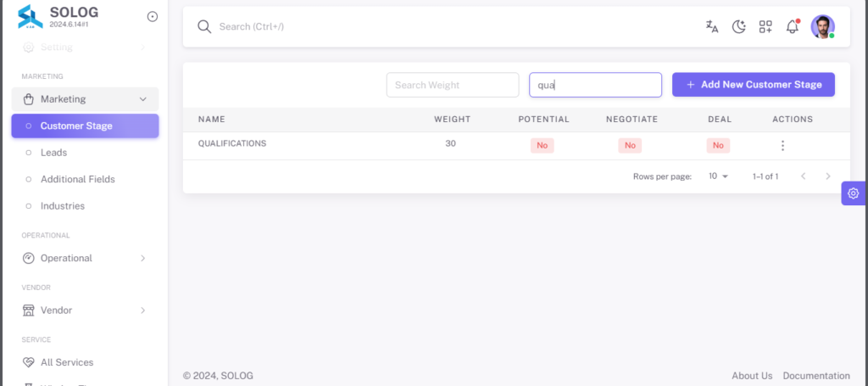Open the three-dot actions for QUALIFICATIONS
Viewport: 868px width, 386px height.
pyautogui.click(x=782, y=146)
